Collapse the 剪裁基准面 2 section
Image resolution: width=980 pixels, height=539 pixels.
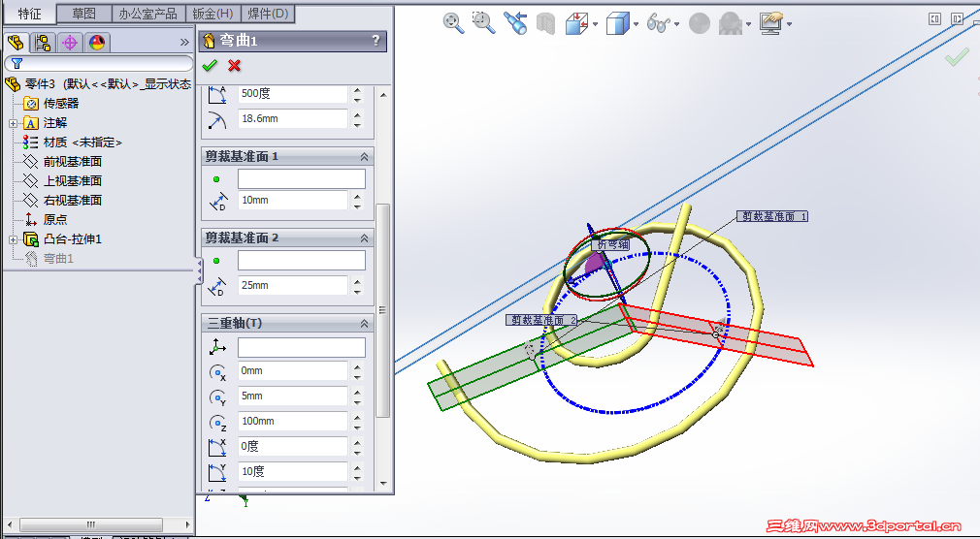[365, 238]
